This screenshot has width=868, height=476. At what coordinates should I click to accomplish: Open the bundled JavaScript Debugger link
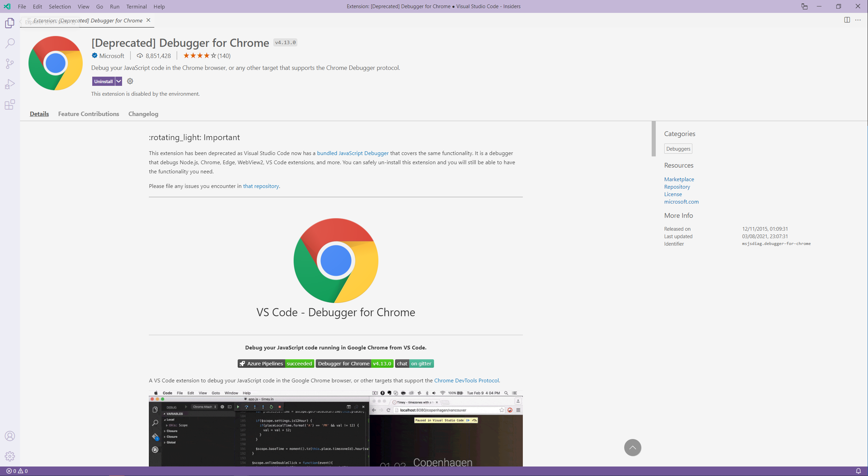point(353,153)
